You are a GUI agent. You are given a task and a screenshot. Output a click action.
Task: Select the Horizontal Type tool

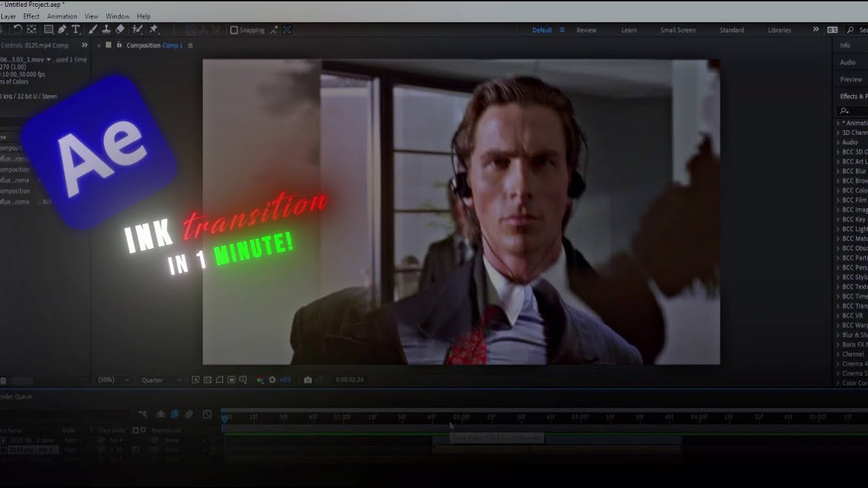[75, 29]
